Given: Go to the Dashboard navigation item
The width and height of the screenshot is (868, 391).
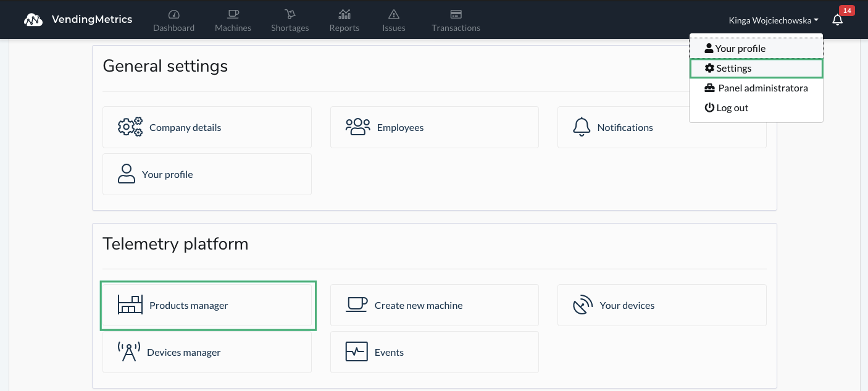Looking at the screenshot, I should pos(174,20).
